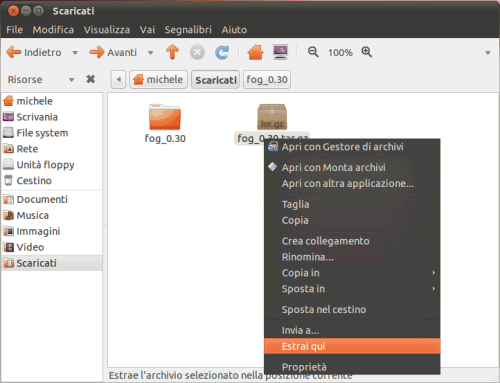
Task: Click the Scaricati path bar button
Action: pyautogui.click(x=215, y=79)
